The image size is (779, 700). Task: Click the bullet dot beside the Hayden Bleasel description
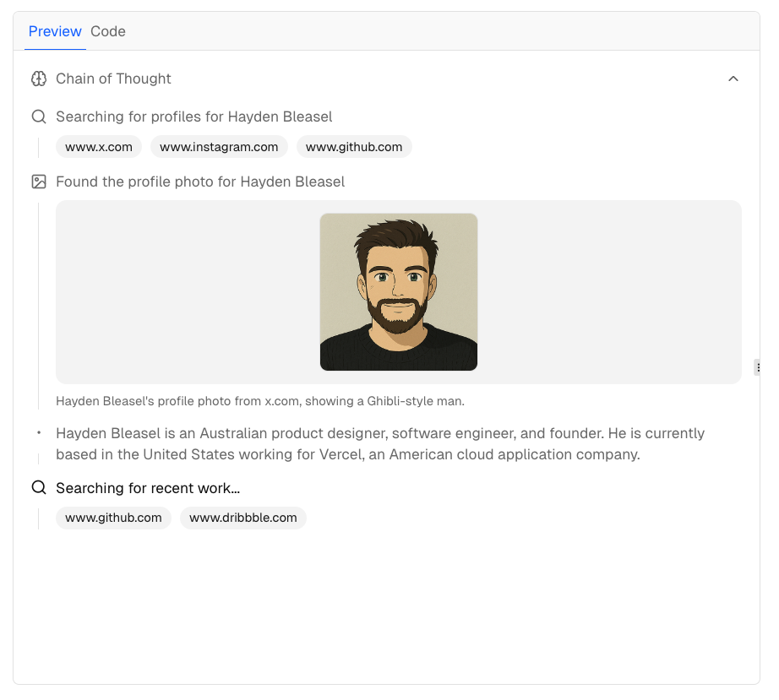(x=39, y=433)
